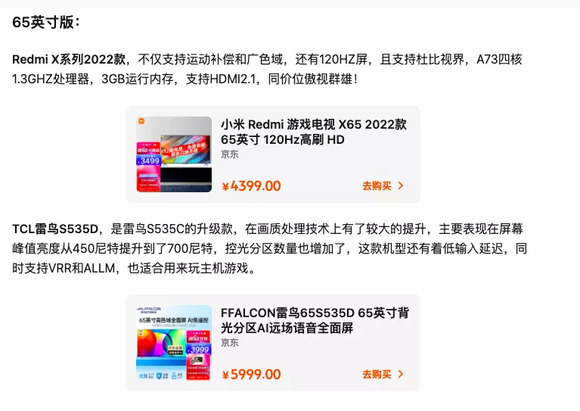This screenshot has width=580, height=411.
Task: Click 去购买 link for Redmi X65
Action: coord(383,186)
